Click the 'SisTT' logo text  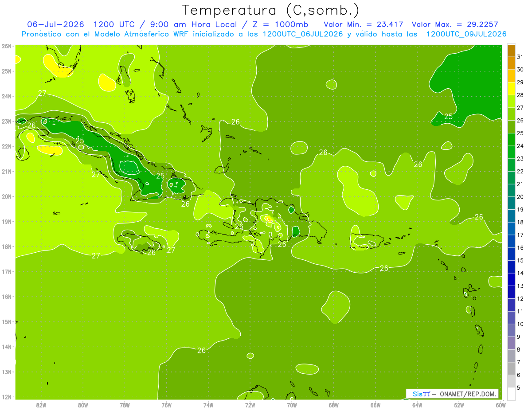422,394
